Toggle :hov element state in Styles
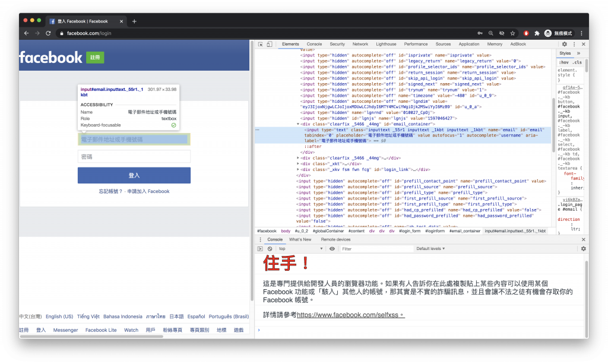608x364 pixels. pyautogui.click(x=564, y=62)
